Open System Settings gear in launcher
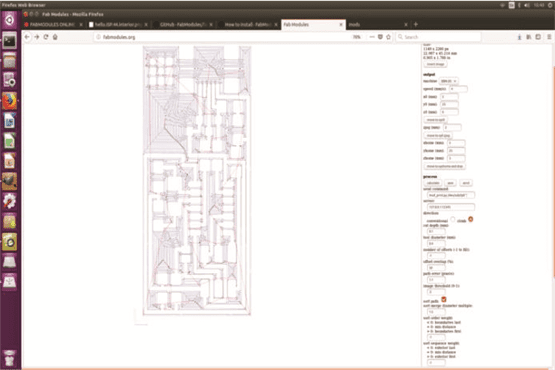This screenshot has height=370, width=555. 10,201
